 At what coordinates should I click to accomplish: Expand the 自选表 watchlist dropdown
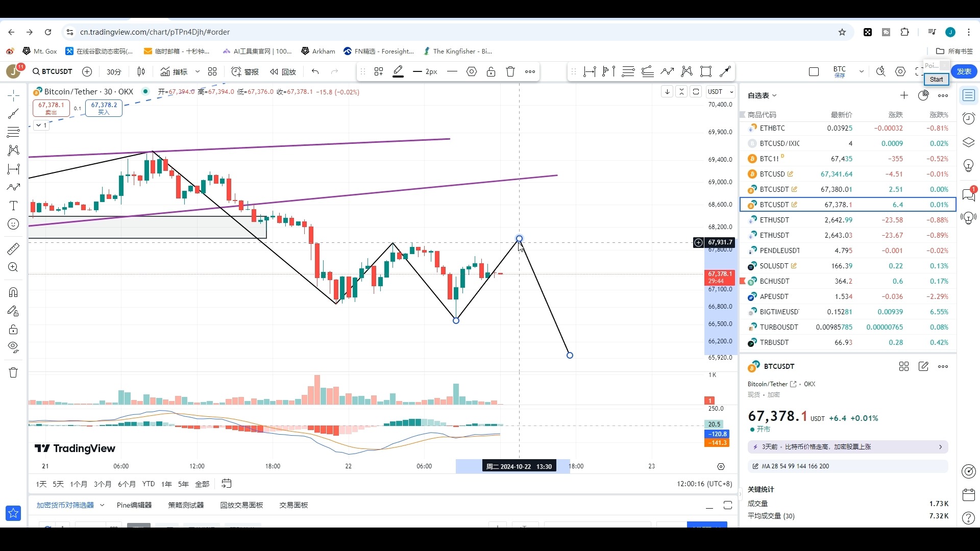(x=762, y=95)
